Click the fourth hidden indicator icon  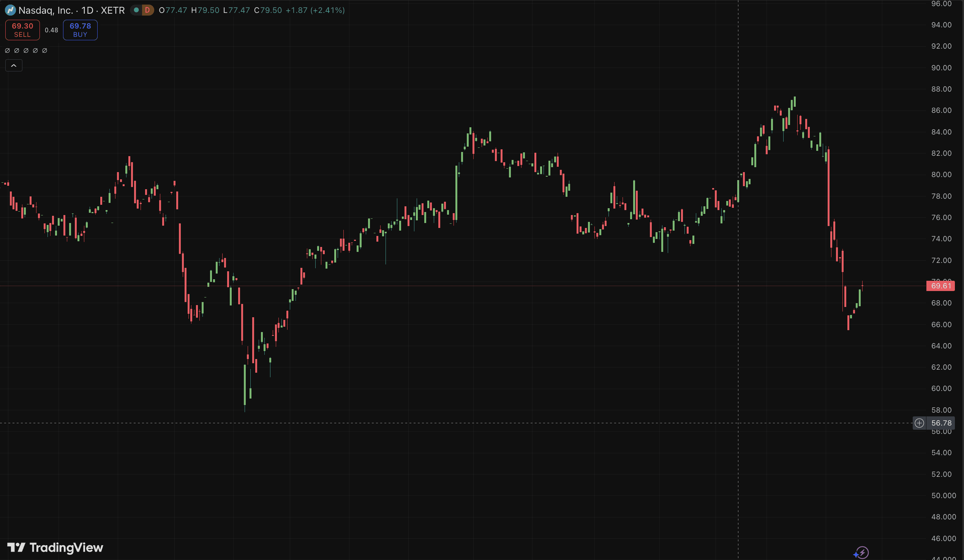pos(35,51)
